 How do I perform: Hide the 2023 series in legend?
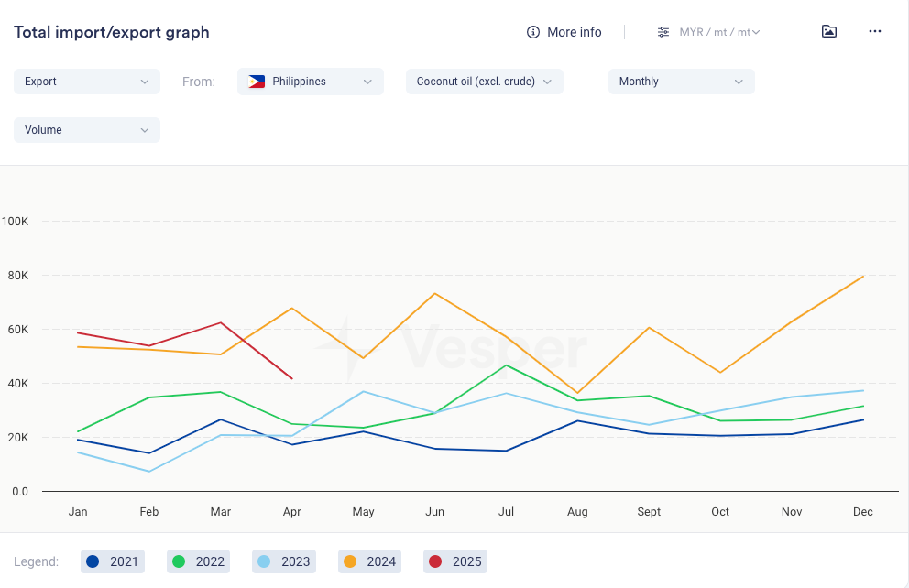(x=284, y=561)
